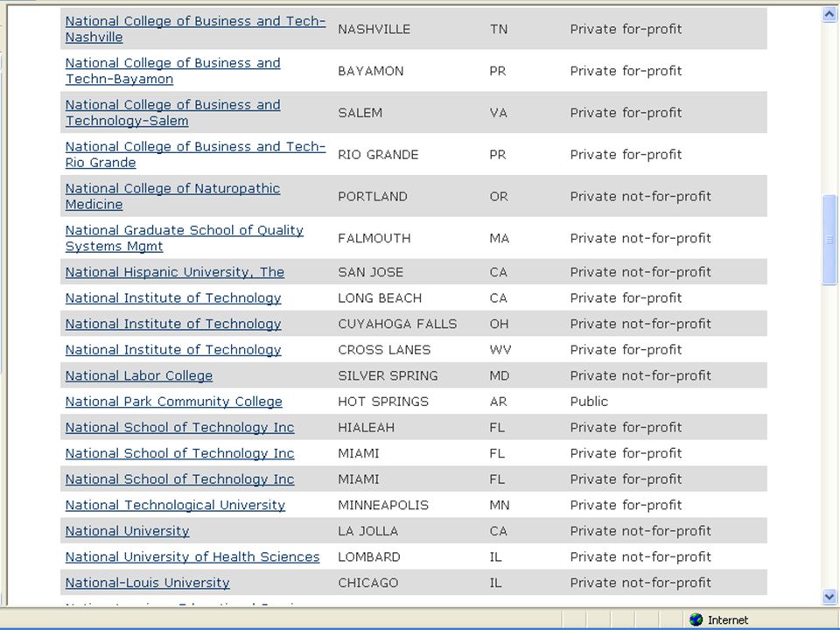Screen dimensions: 840x630
Task: Click the WV state cell
Action: tap(500, 349)
